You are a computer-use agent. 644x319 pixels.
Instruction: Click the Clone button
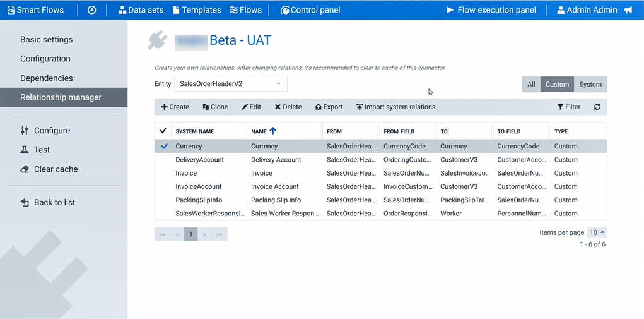(215, 107)
